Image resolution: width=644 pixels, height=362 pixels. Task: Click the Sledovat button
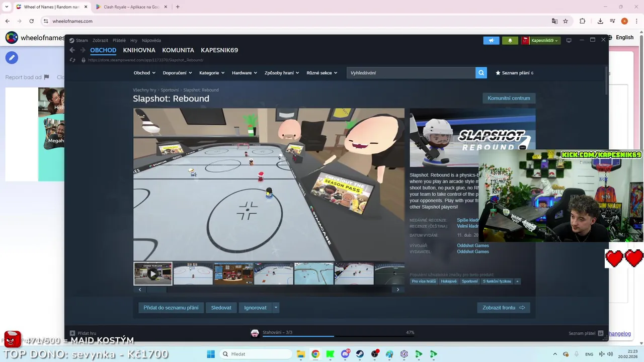click(x=221, y=308)
